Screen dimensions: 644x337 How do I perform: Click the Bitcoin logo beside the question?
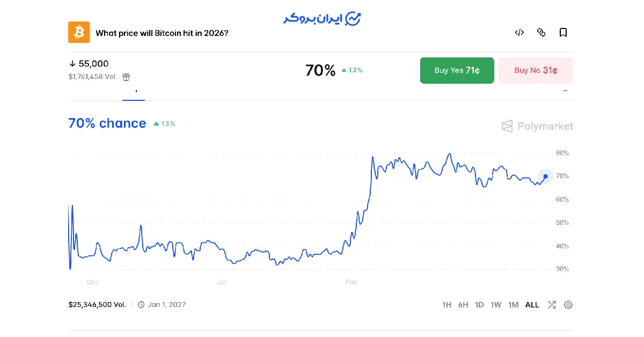coord(79,32)
